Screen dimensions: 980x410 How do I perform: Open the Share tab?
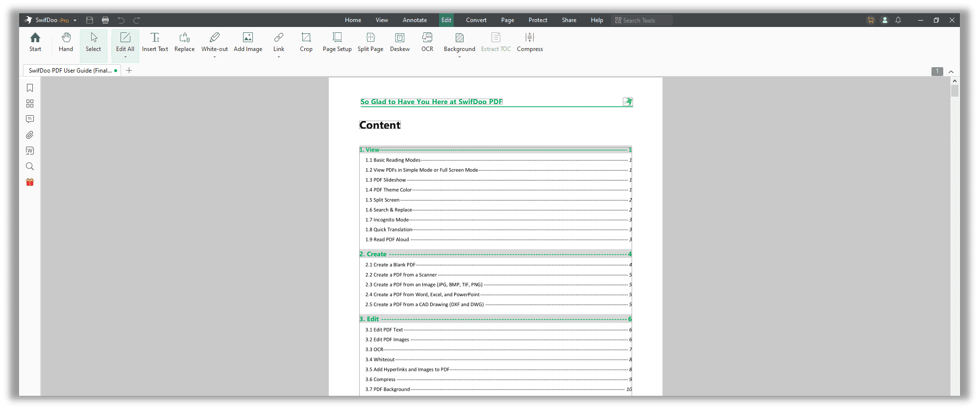coord(569,20)
